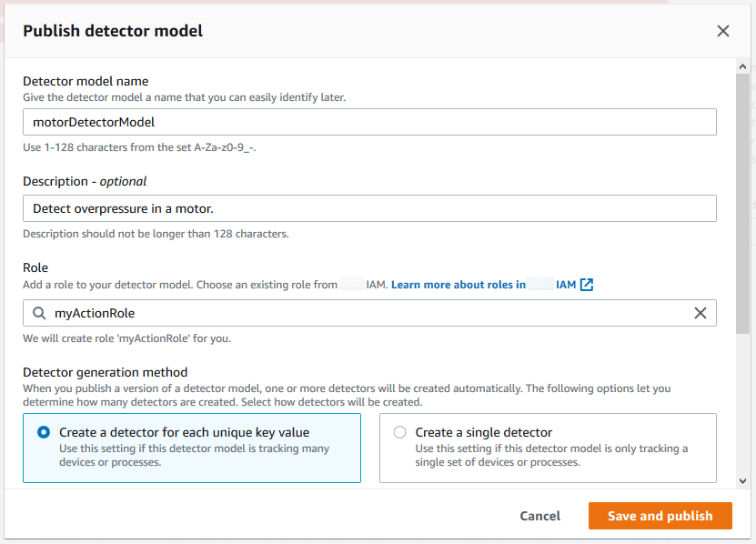This screenshot has width=756, height=544.
Task: Click into the Role search field
Action: [364, 313]
